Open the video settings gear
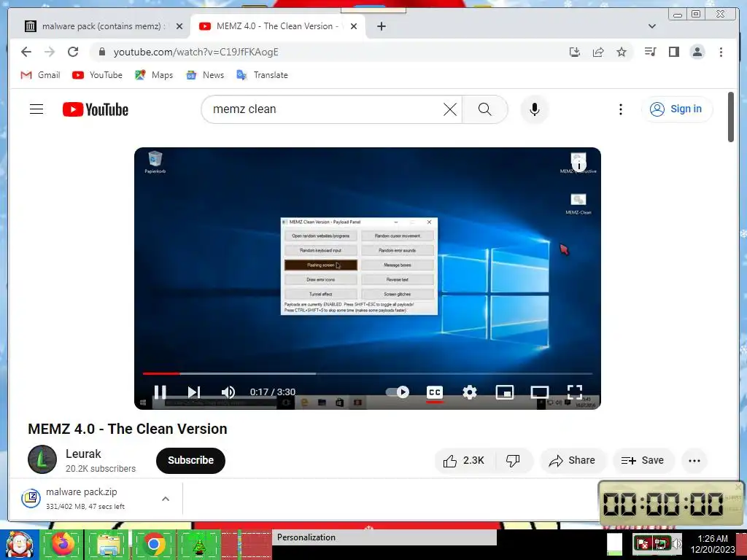 [469, 392]
